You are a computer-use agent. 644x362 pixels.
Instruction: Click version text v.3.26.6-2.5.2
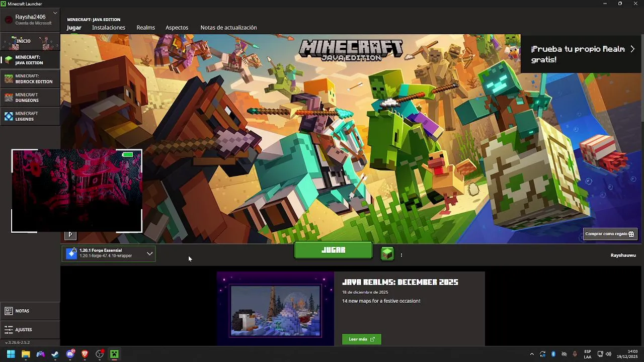[18, 342]
